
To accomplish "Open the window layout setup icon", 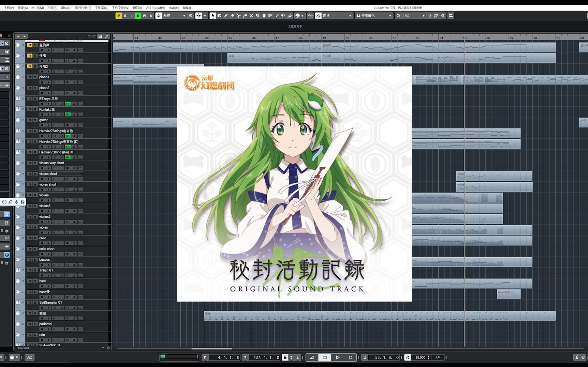I will click(451, 16).
